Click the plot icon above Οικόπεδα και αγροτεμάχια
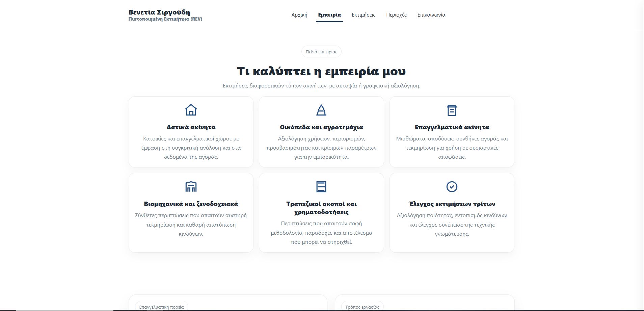Image resolution: width=644 pixels, height=311 pixels. pos(321,110)
